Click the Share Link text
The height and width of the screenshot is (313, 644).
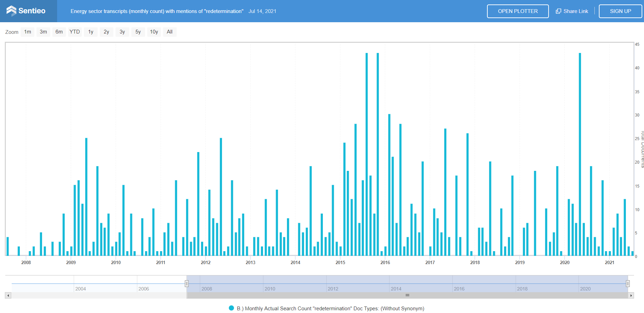tap(576, 11)
